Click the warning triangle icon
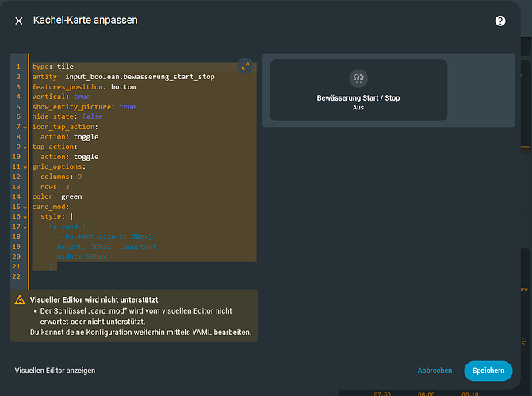The image size is (532, 396). coord(20,300)
